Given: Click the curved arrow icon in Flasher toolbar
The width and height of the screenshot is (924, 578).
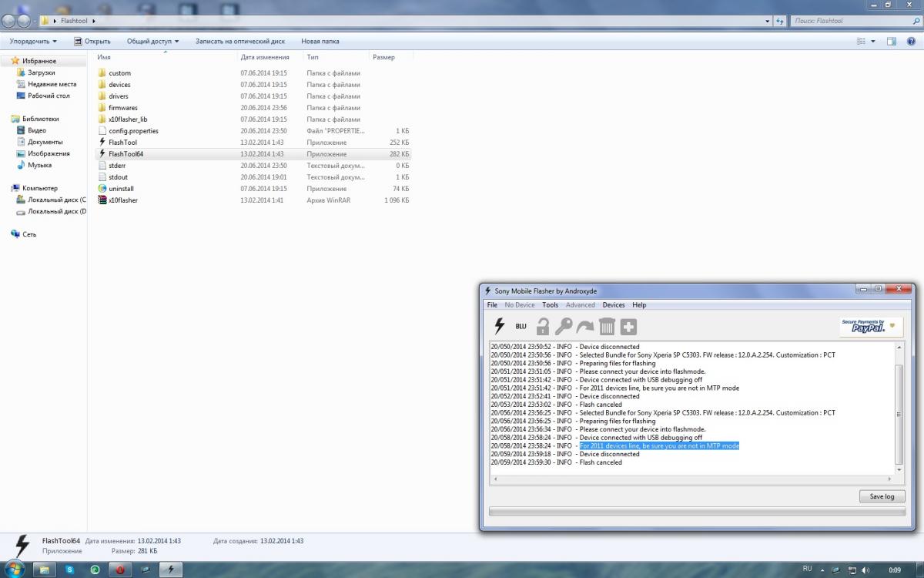Looking at the screenshot, I should (586, 327).
